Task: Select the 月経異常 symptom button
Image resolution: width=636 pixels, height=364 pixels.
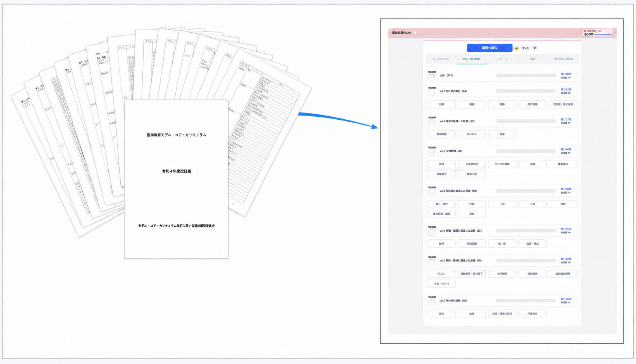Action: click(532, 314)
